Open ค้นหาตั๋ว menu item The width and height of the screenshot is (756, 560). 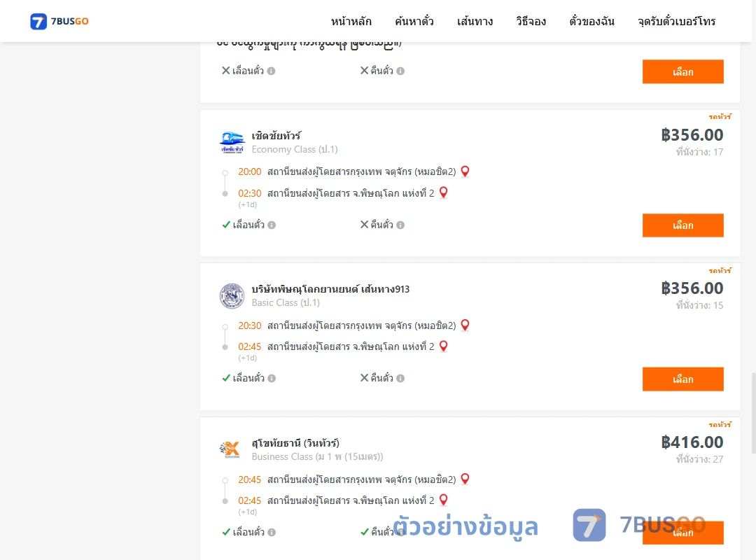point(414,21)
